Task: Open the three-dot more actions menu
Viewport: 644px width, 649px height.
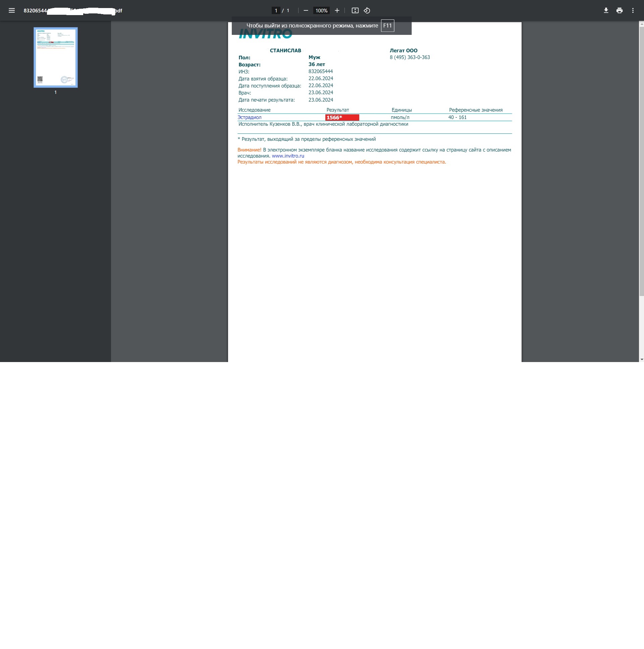Action: [x=633, y=10]
